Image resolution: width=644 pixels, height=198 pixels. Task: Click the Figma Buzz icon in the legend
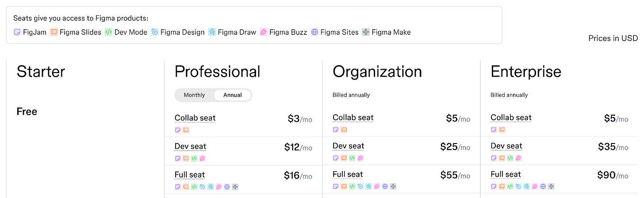[x=264, y=32]
